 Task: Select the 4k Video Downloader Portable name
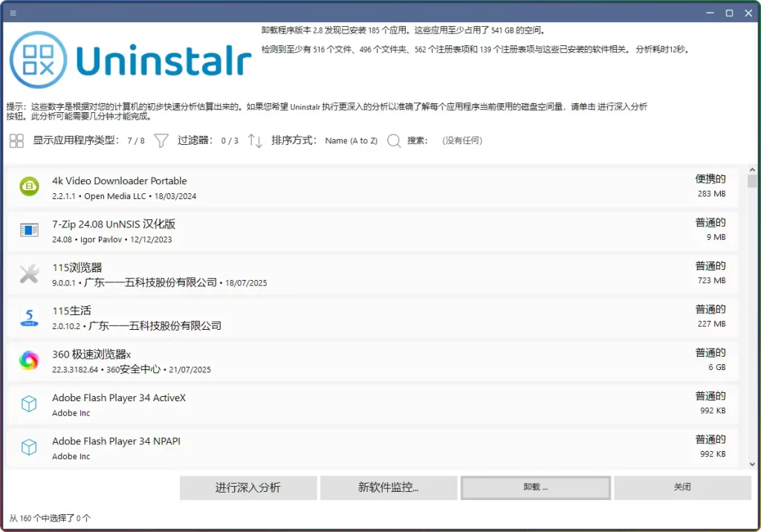click(120, 181)
